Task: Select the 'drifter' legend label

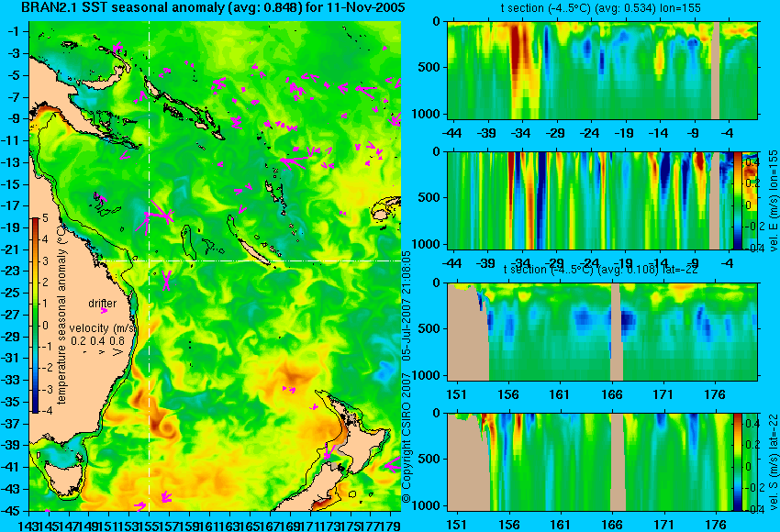Action: (103, 304)
